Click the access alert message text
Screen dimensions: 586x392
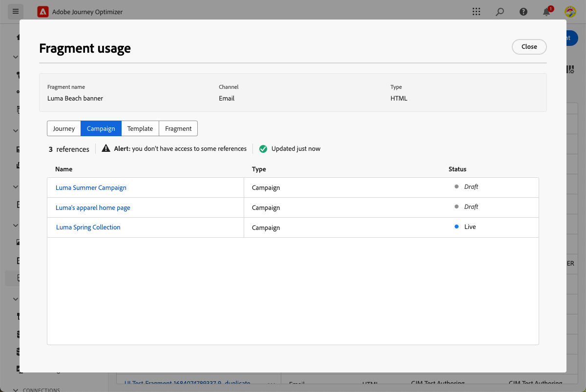pos(180,148)
